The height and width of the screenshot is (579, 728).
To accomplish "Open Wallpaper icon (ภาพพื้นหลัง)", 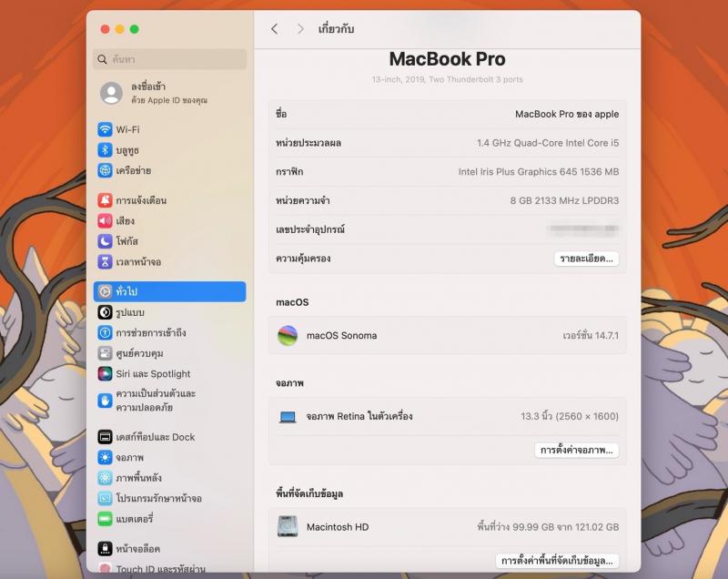I will [105, 478].
